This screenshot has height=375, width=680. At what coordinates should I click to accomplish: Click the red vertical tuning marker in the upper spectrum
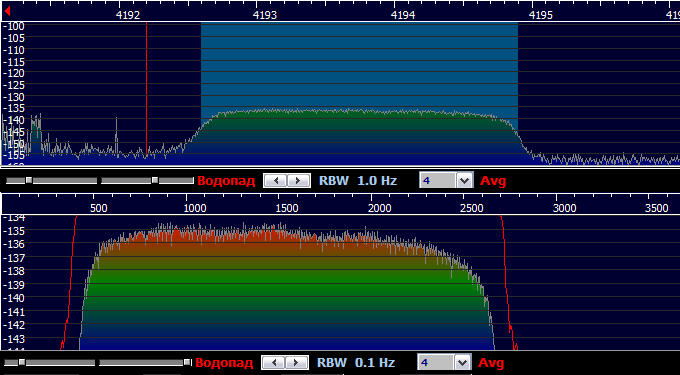pos(147,87)
